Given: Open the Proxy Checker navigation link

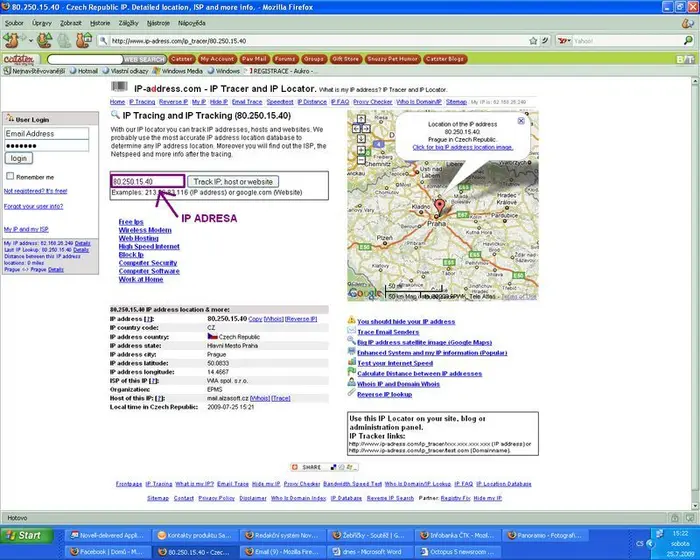Looking at the screenshot, I should [372, 102].
